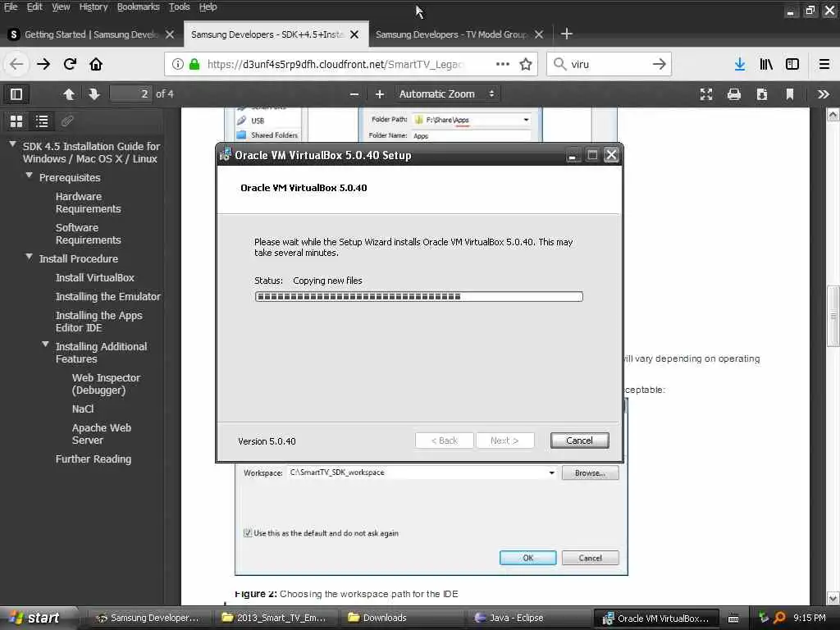The width and height of the screenshot is (840, 630).
Task: Print the PDF document
Action: coord(734,94)
